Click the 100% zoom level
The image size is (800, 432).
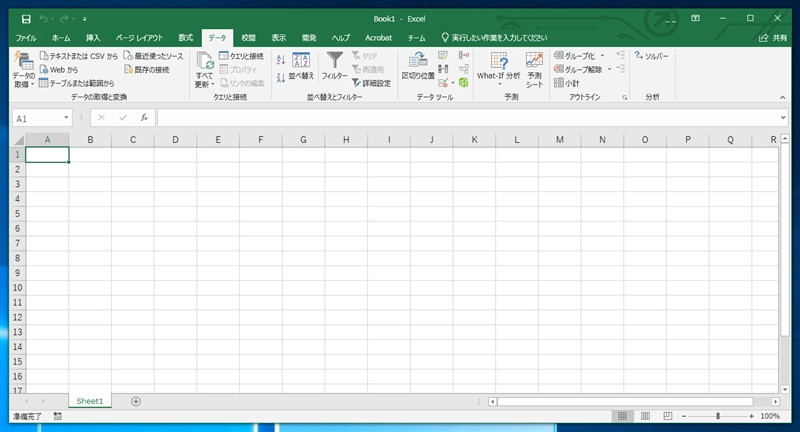coord(770,416)
